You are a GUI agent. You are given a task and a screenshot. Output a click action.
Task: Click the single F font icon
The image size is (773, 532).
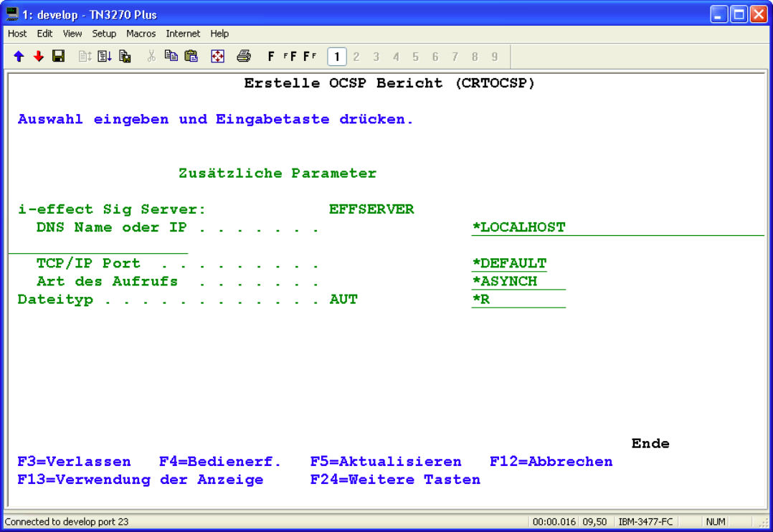[271, 56]
